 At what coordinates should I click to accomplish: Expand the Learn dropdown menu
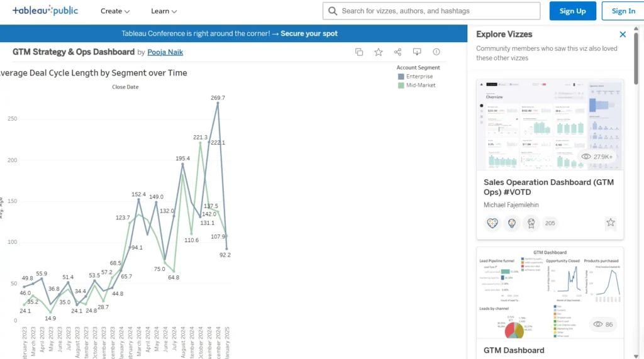click(x=164, y=11)
